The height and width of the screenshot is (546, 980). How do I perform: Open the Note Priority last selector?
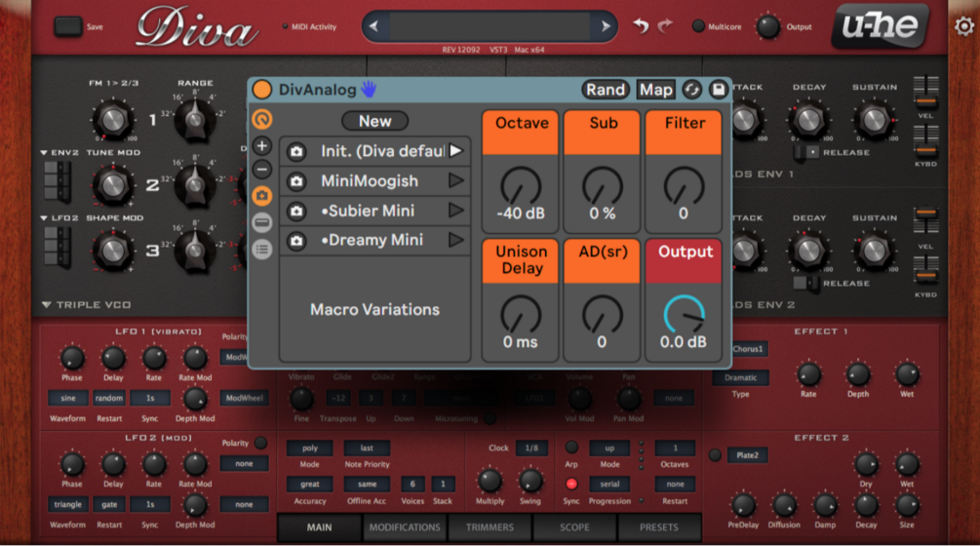367,448
